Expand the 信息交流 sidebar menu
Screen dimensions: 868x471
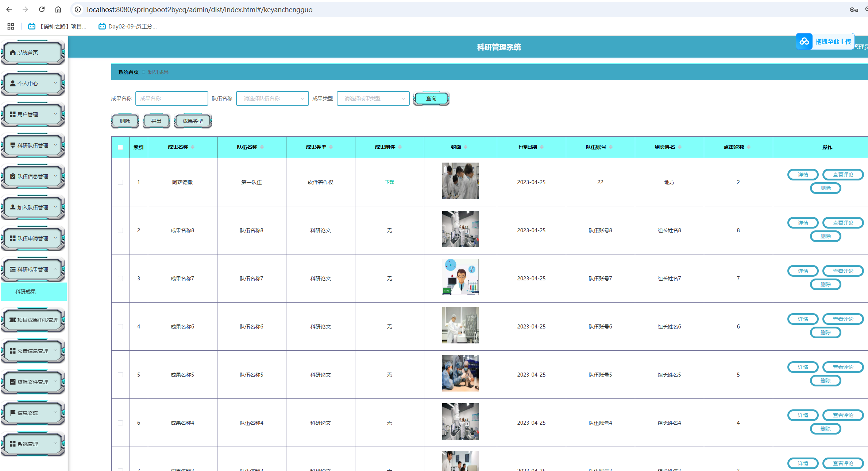(x=33, y=413)
